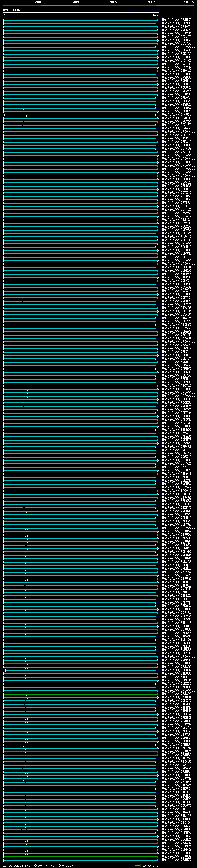Click the white query sequence bar
This screenshot has width=197, height=868.
click(81, 12)
